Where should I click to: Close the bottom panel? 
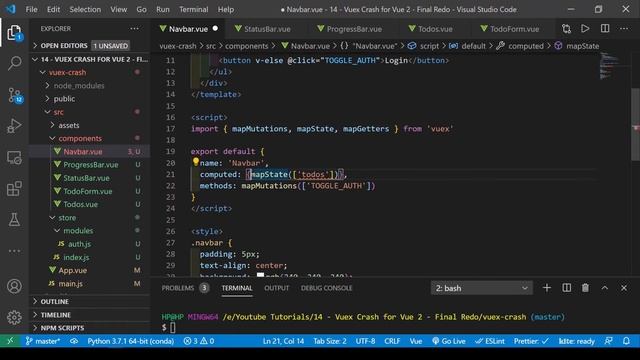[624, 288]
